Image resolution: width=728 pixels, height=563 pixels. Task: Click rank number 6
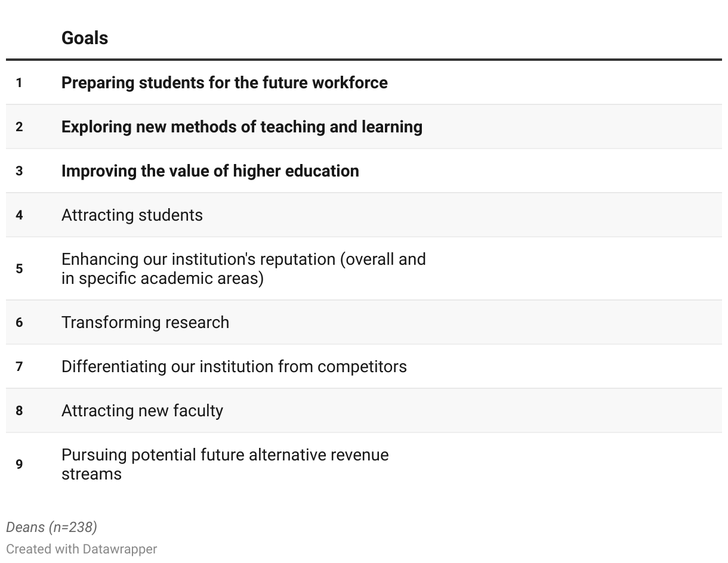[x=19, y=323]
